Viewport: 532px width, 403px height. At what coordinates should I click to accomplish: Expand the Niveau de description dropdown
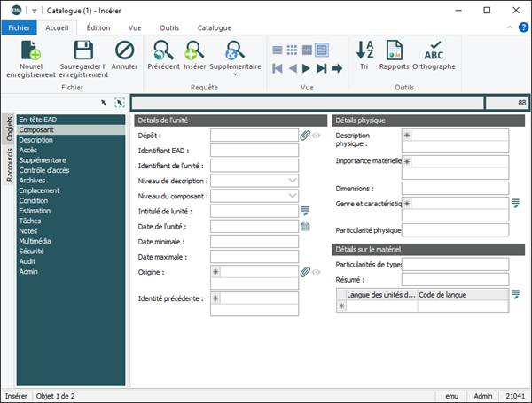point(293,181)
